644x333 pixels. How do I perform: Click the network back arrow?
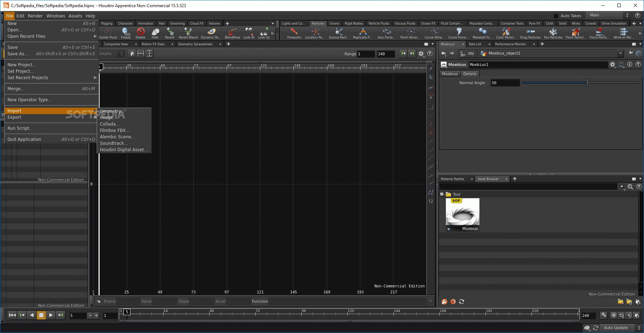444,53
